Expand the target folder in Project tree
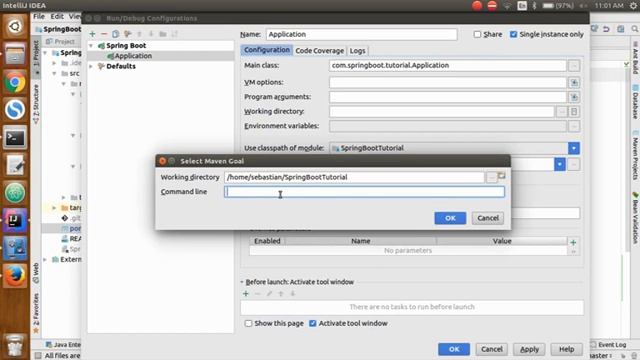This screenshot has width=640, height=360. click(x=54, y=208)
